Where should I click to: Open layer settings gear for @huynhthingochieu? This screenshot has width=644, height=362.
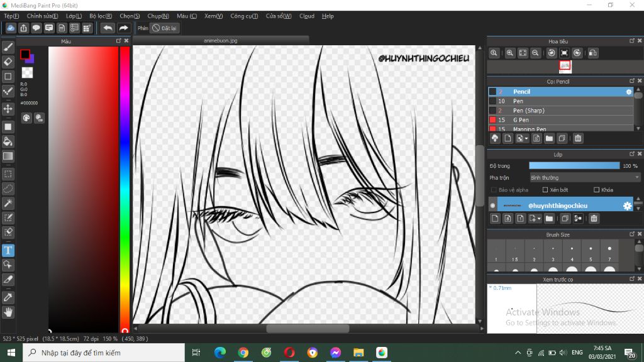coord(627,206)
